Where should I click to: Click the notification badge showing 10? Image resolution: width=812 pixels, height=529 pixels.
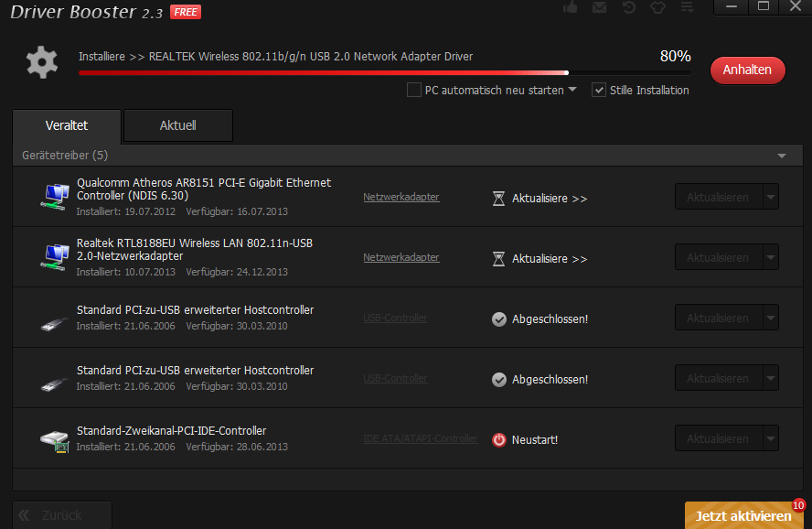click(798, 505)
